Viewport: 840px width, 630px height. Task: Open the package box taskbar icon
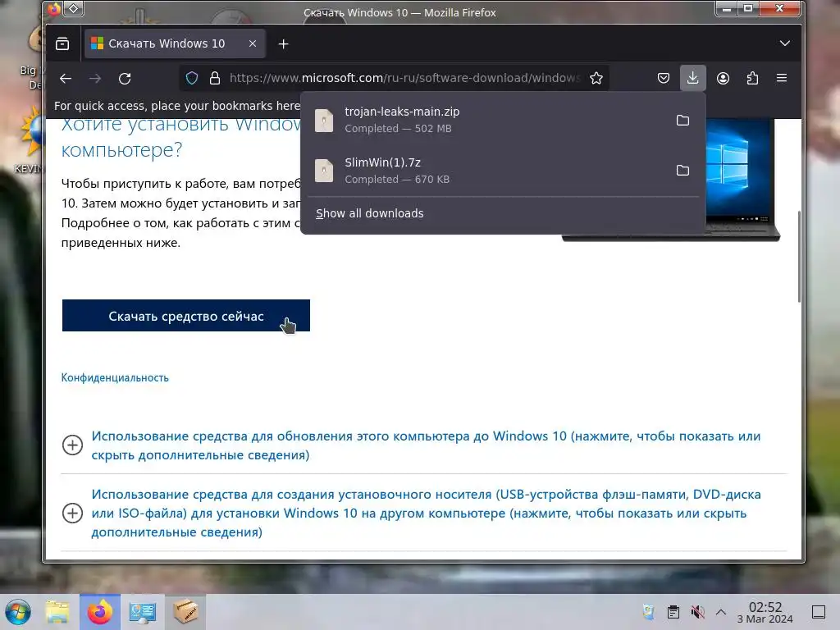[x=185, y=612]
